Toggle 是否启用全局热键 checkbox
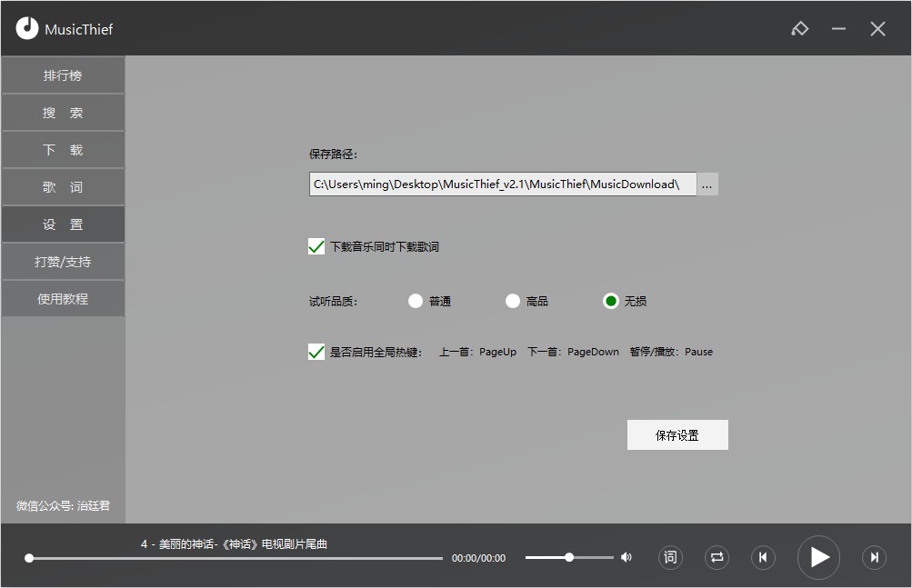The image size is (912, 588). (316, 352)
